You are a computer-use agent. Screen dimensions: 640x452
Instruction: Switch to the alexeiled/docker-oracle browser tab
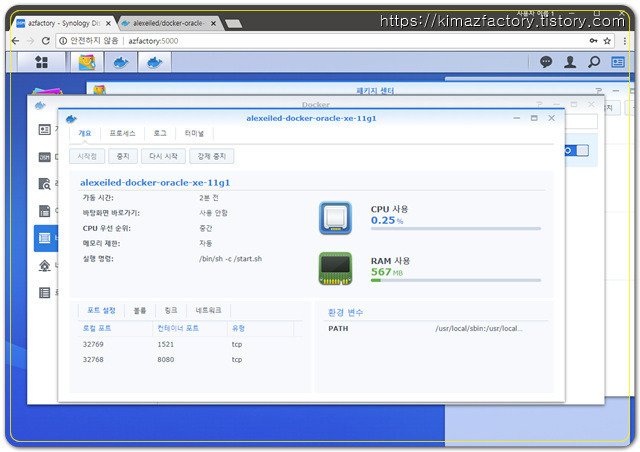tap(168, 24)
